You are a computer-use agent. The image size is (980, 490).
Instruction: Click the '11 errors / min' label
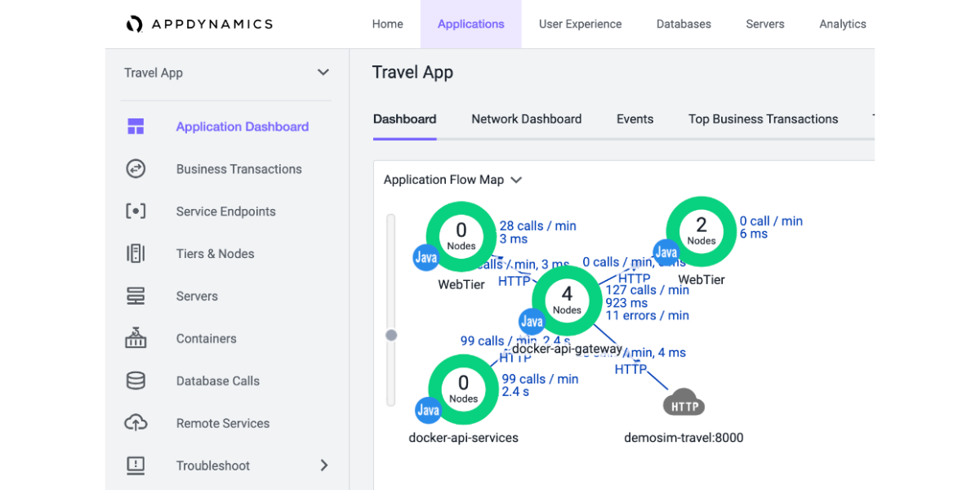tap(648, 316)
